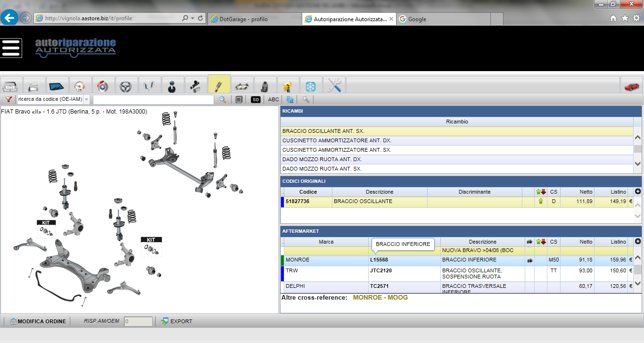This screenshot has height=343, width=644.
Task: Select the wrench and screwdriver tools icon
Action: 334,86
